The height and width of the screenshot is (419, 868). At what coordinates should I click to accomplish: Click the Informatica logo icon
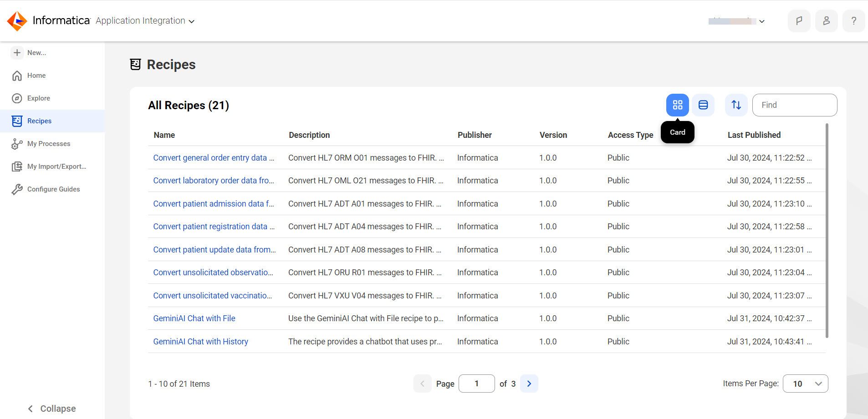[17, 21]
